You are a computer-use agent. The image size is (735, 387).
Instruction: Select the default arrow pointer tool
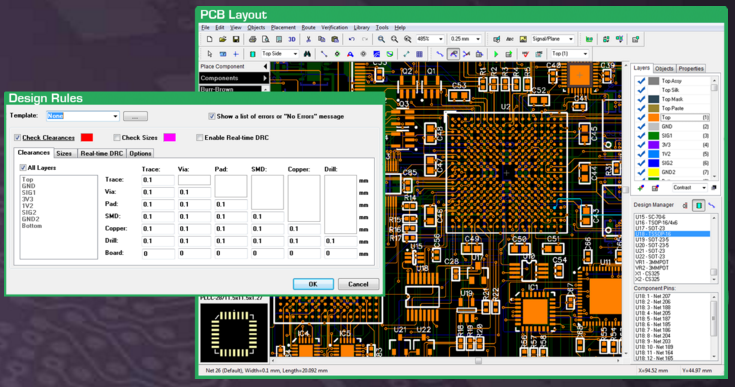(x=210, y=54)
